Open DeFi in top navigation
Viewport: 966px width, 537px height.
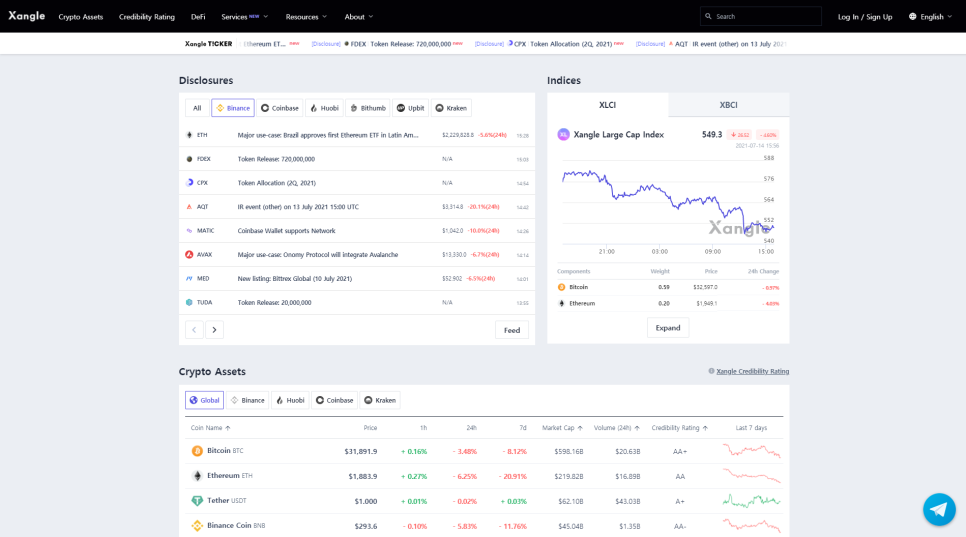[198, 17]
